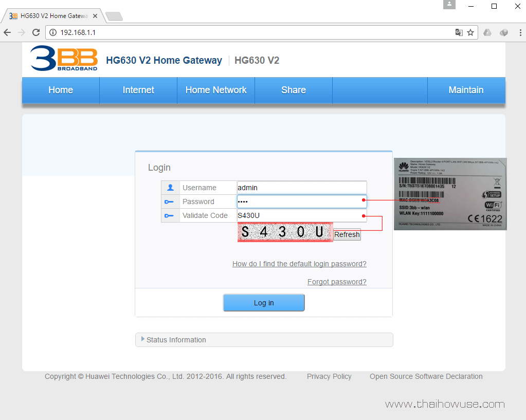
Task: Click the translate page icon in address bar
Action: tap(459, 32)
